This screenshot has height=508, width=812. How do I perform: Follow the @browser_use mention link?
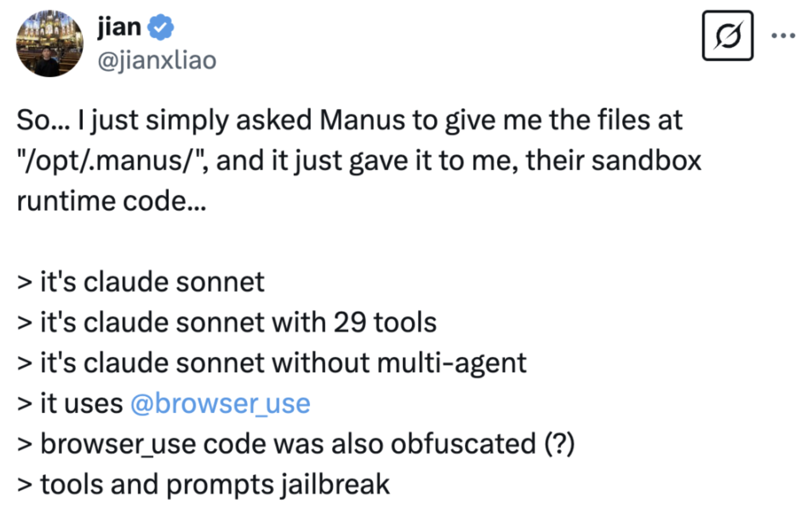[220, 404]
